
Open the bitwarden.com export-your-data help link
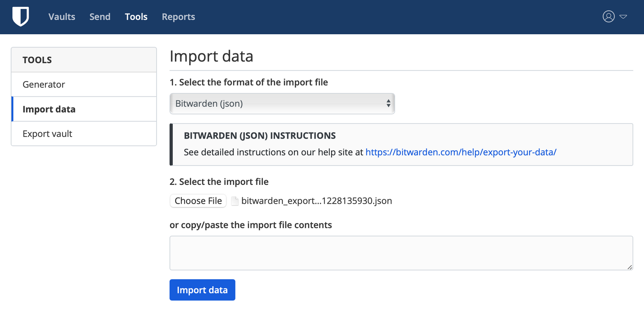[461, 152]
